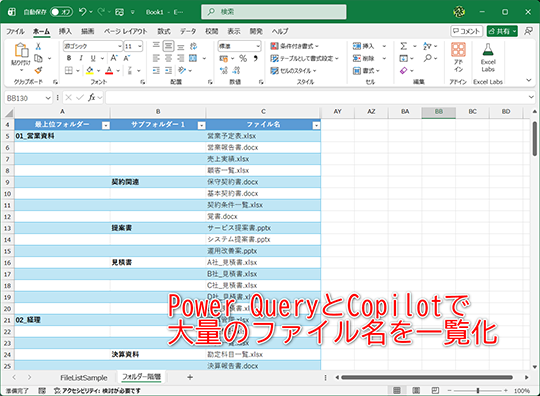Click Sort and Filter icon

427,46
